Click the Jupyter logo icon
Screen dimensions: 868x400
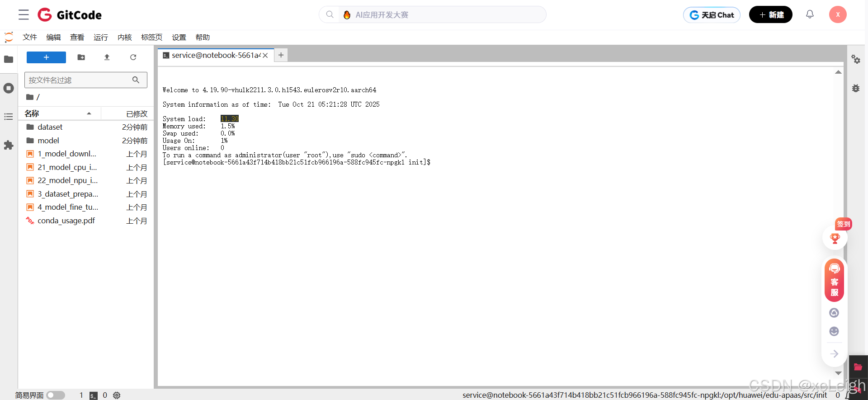[9, 37]
